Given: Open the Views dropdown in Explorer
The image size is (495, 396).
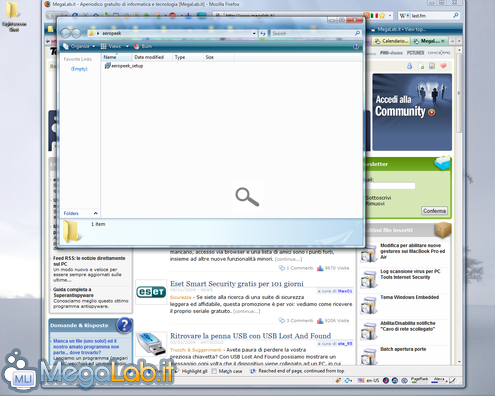Looking at the screenshot, I should point(114,46).
